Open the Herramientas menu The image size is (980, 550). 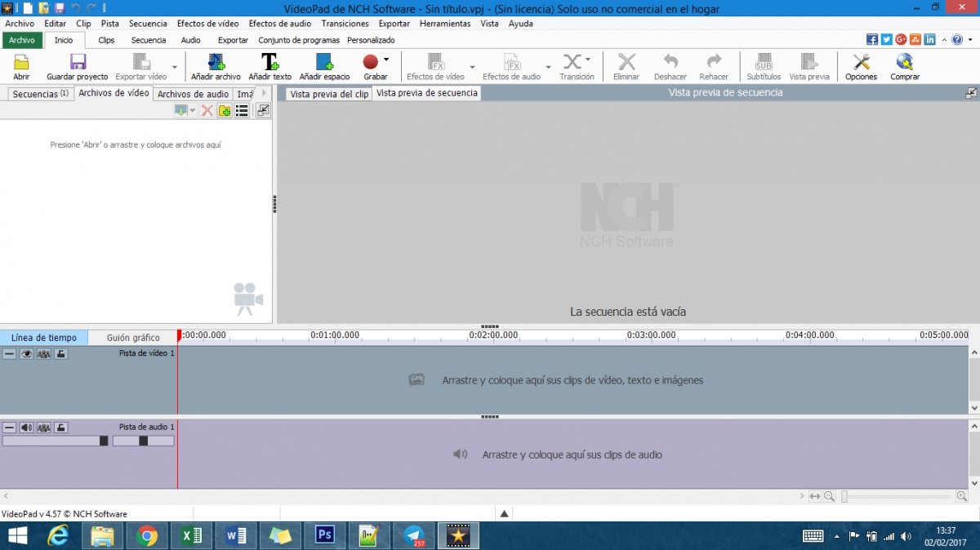coord(445,24)
